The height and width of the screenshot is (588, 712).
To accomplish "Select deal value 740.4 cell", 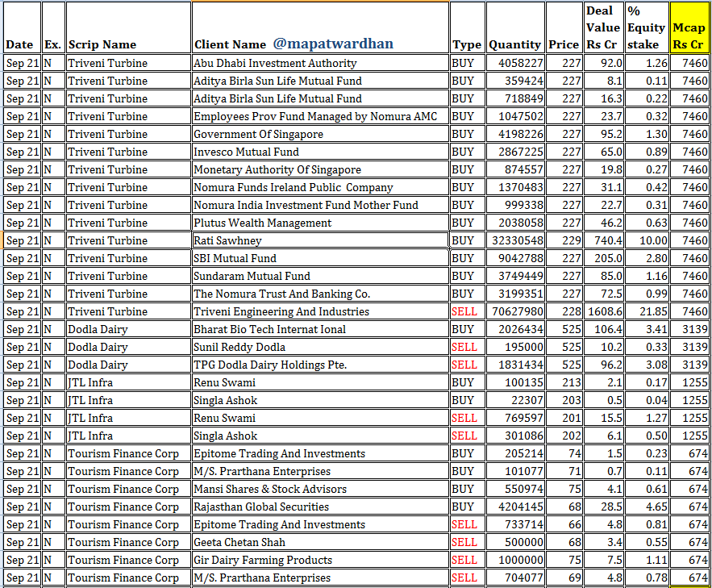I will click(x=603, y=240).
